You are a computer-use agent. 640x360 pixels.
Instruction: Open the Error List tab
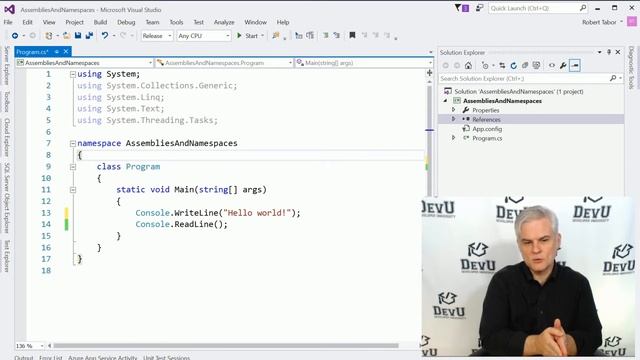(51, 357)
